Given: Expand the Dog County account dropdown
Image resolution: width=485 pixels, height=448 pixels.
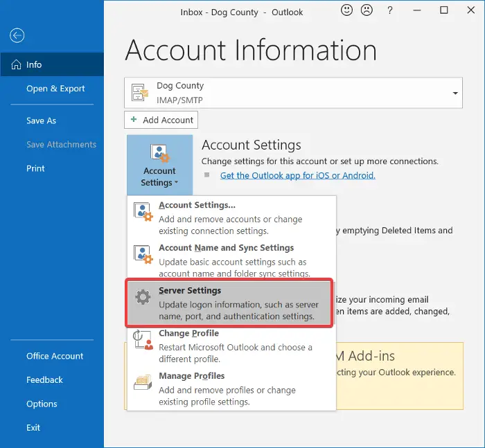Looking at the screenshot, I should pos(455,93).
